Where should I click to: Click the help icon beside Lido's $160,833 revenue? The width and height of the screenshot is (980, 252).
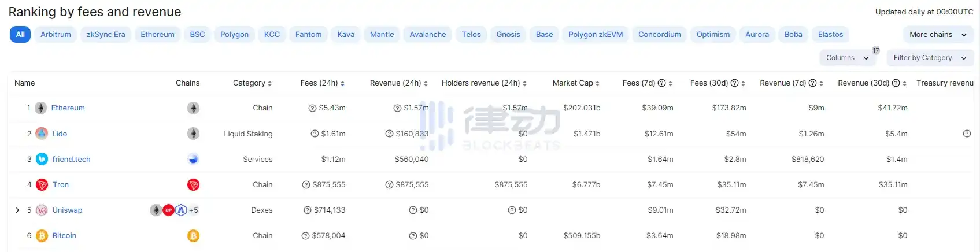[389, 134]
